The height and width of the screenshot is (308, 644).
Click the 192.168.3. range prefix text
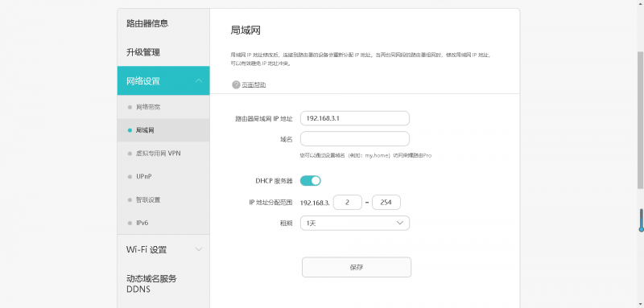pyautogui.click(x=315, y=203)
